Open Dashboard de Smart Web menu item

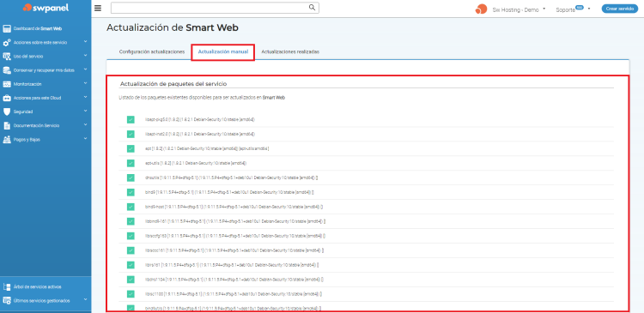point(38,28)
